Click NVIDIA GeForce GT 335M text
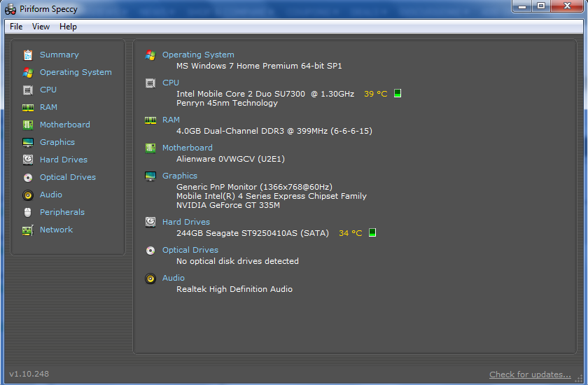This screenshot has width=588, height=385. pyautogui.click(x=228, y=205)
